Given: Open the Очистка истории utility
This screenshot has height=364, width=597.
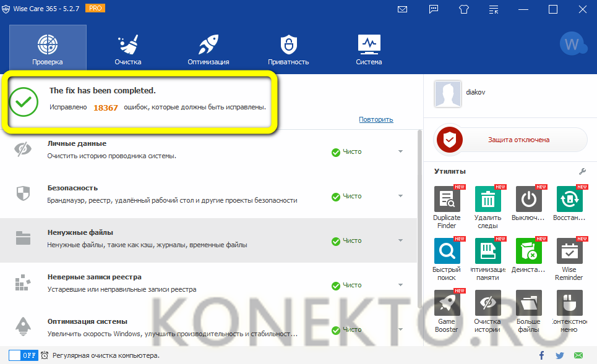Looking at the screenshot, I should pyautogui.click(x=487, y=311).
